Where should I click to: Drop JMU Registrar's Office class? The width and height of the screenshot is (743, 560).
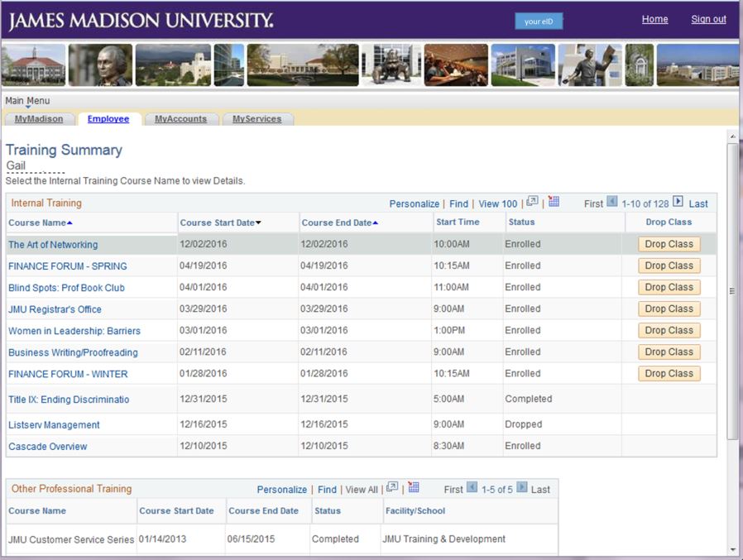(x=669, y=309)
